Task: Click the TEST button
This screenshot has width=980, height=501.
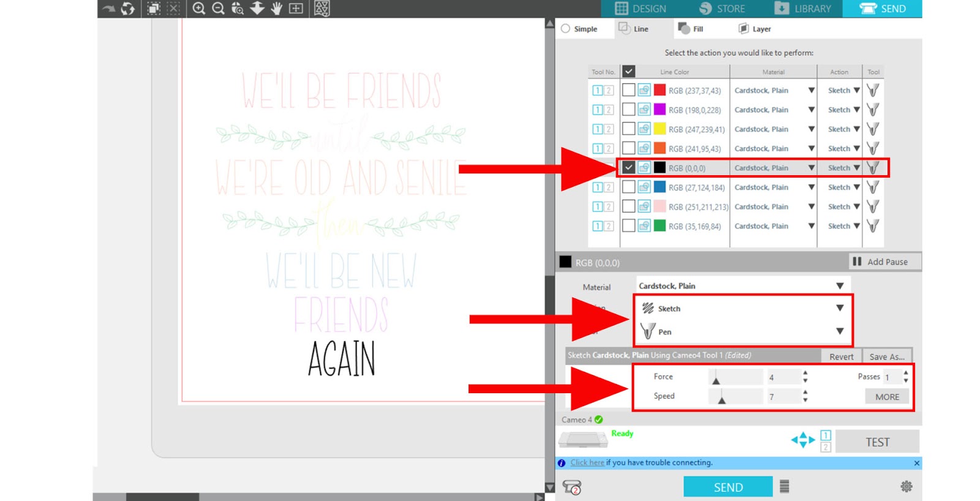Action: 877,442
